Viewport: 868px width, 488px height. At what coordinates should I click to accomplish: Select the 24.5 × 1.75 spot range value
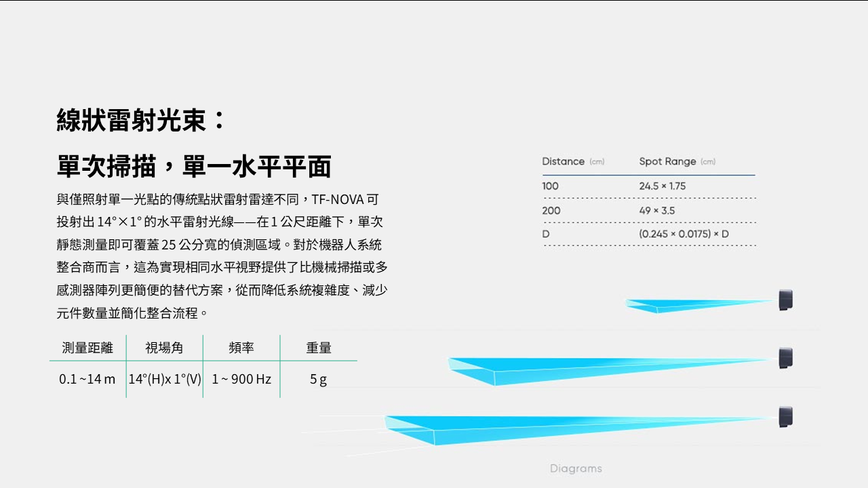pos(662,186)
